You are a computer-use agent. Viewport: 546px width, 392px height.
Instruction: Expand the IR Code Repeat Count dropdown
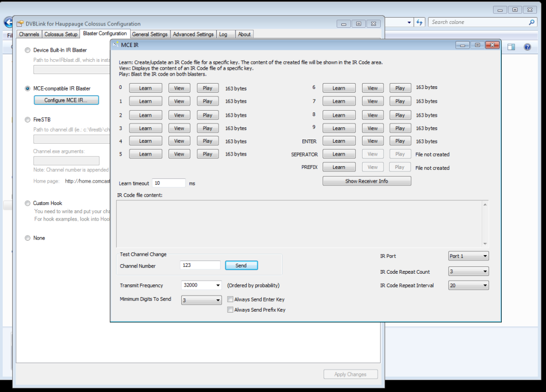[468, 271]
